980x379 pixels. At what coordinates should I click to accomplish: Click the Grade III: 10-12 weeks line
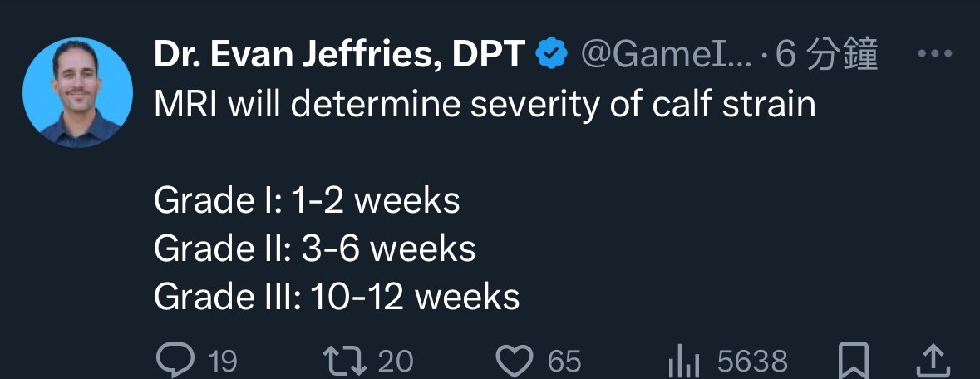pyautogui.click(x=337, y=296)
